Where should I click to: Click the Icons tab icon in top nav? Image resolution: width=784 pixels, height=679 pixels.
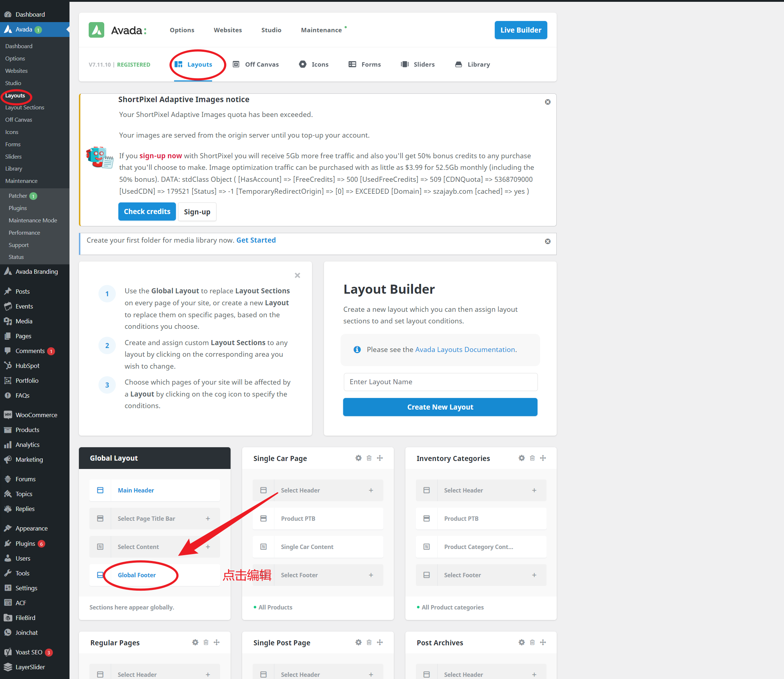[x=302, y=64]
